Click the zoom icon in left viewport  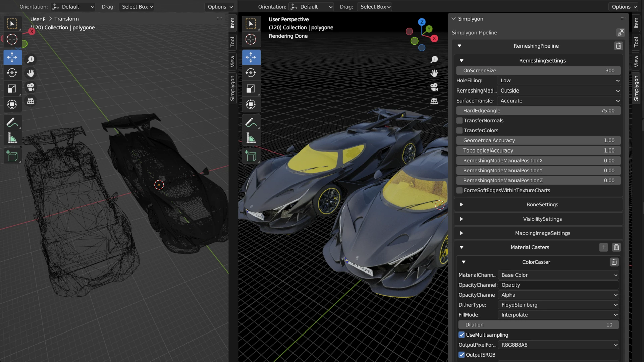pos(31,60)
